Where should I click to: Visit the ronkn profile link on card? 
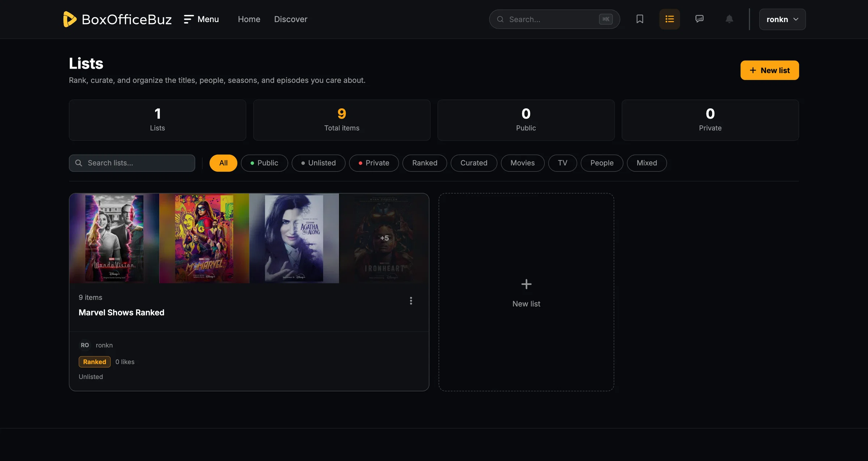pos(104,345)
